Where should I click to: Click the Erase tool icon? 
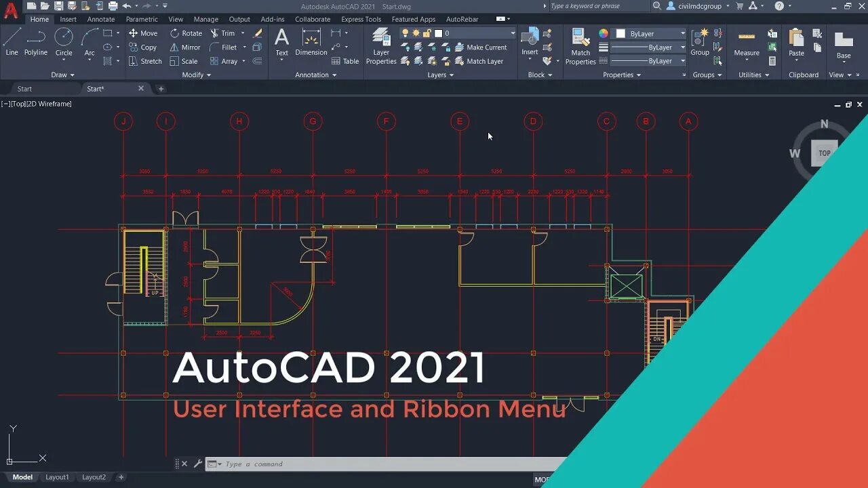coord(258,33)
